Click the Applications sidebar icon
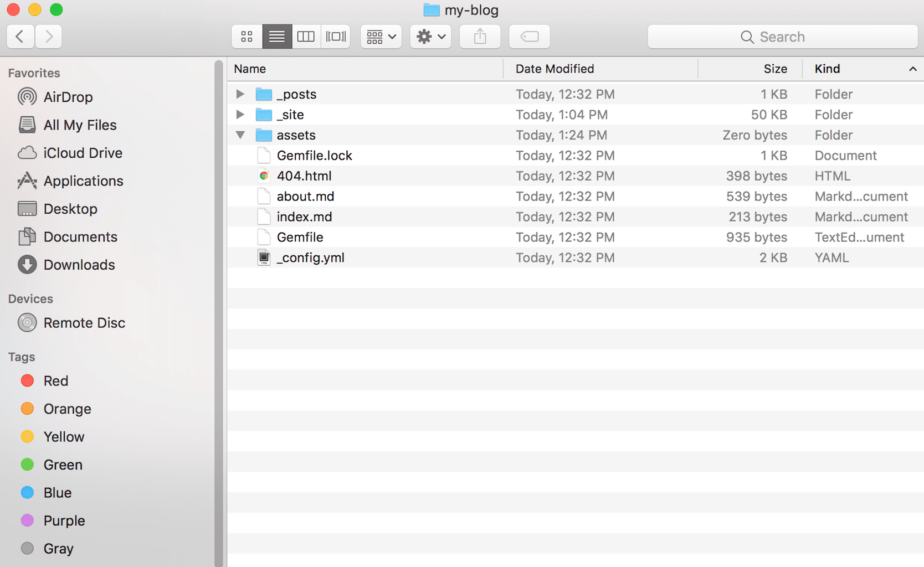 pyautogui.click(x=27, y=181)
